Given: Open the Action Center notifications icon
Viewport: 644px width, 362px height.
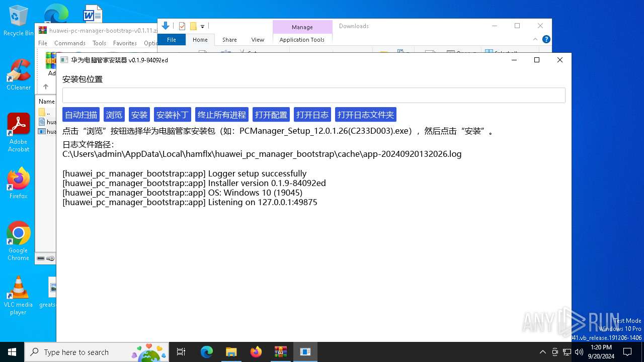Looking at the screenshot, I should [627, 352].
